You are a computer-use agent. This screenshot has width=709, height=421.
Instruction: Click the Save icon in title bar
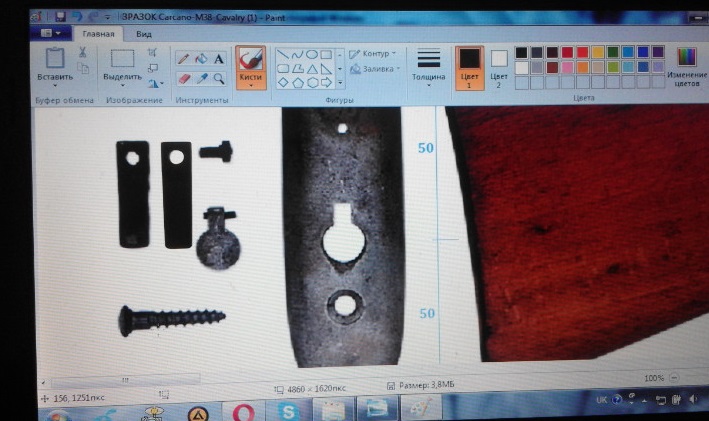coord(60,17)
